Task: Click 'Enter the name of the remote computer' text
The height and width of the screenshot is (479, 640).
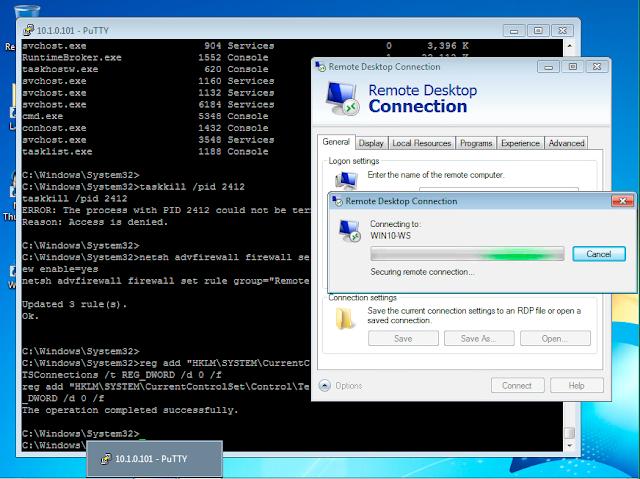Action: pos(436,175)
